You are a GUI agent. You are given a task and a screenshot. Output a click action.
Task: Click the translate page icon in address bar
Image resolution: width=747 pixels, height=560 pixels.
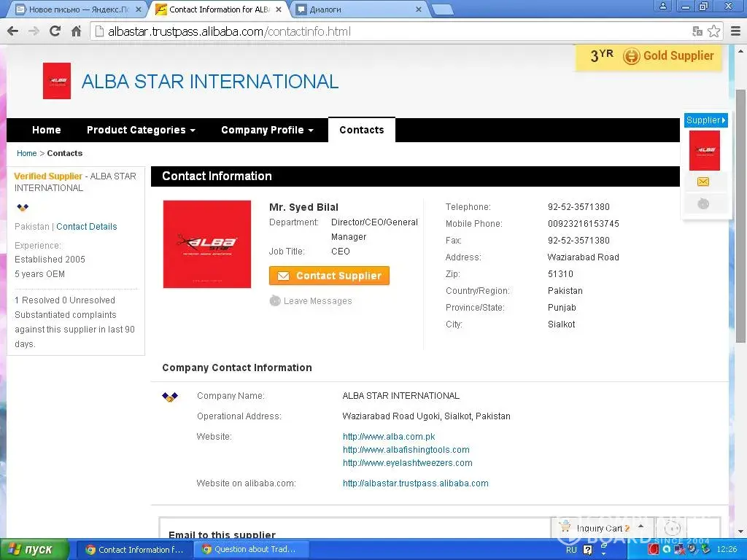(x=697, y=31)
